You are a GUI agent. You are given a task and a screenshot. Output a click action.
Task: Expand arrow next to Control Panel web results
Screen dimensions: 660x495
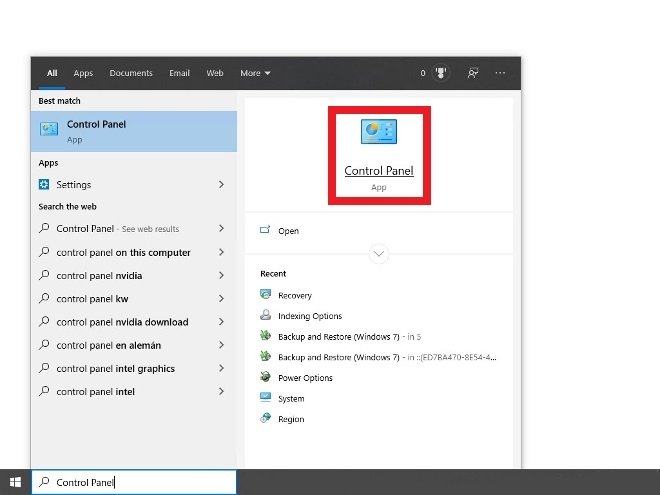221,228
